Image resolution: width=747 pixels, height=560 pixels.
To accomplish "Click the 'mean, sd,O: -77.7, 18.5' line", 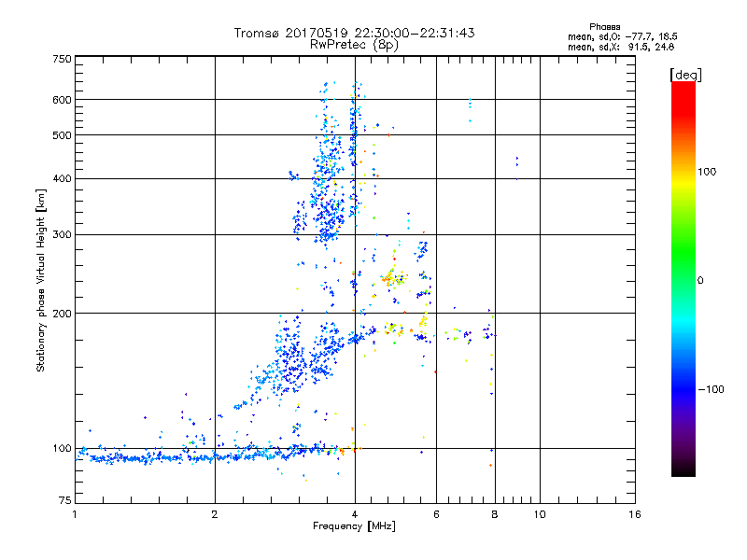I will pyautogui.click(x=622, y=36).
